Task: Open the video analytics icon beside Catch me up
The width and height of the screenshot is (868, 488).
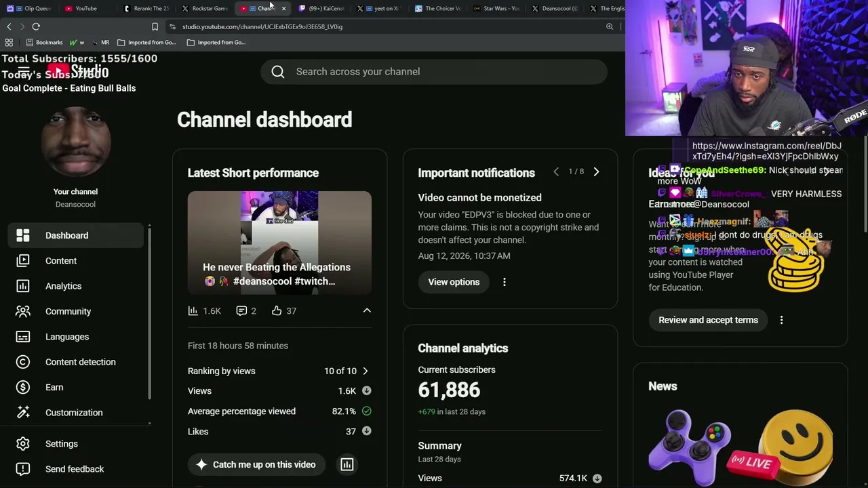Action: click(347, 464)
